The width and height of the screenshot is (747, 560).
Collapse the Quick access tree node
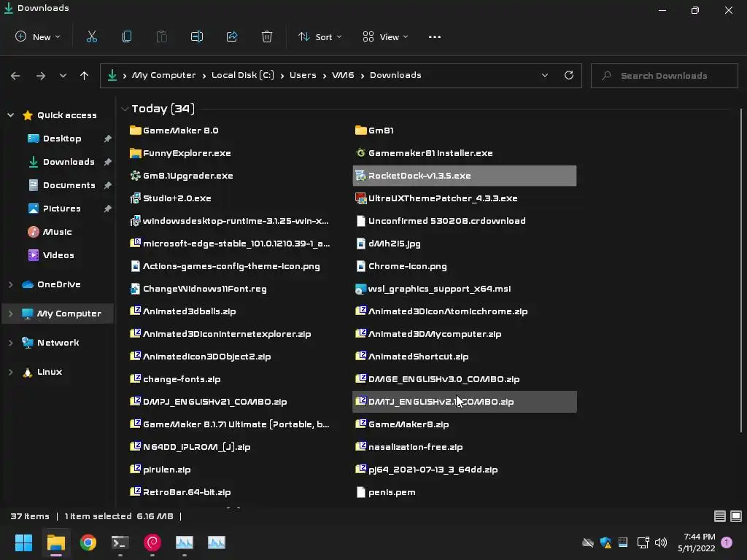click(x=10, y=115)
